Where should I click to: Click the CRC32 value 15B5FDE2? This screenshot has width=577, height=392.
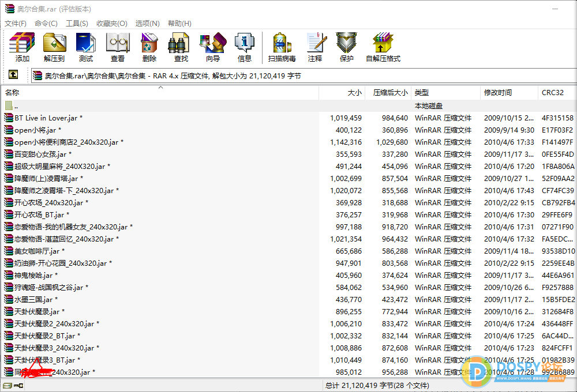558,300
